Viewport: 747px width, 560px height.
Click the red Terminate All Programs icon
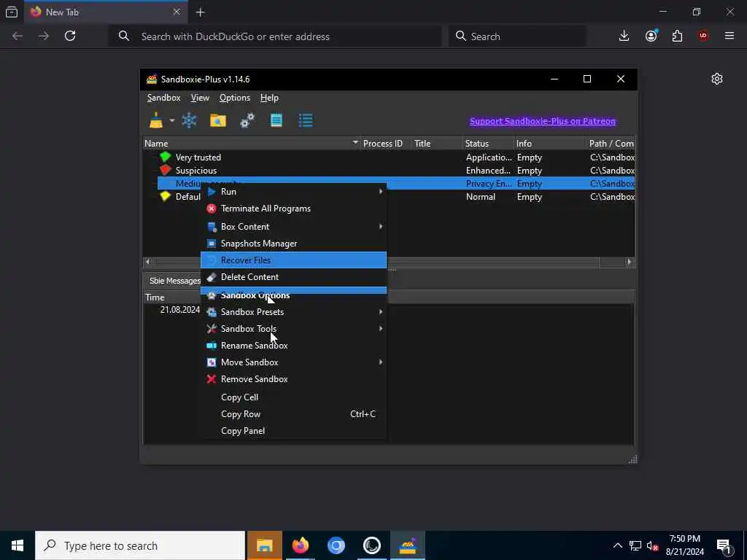pos(212,209)
